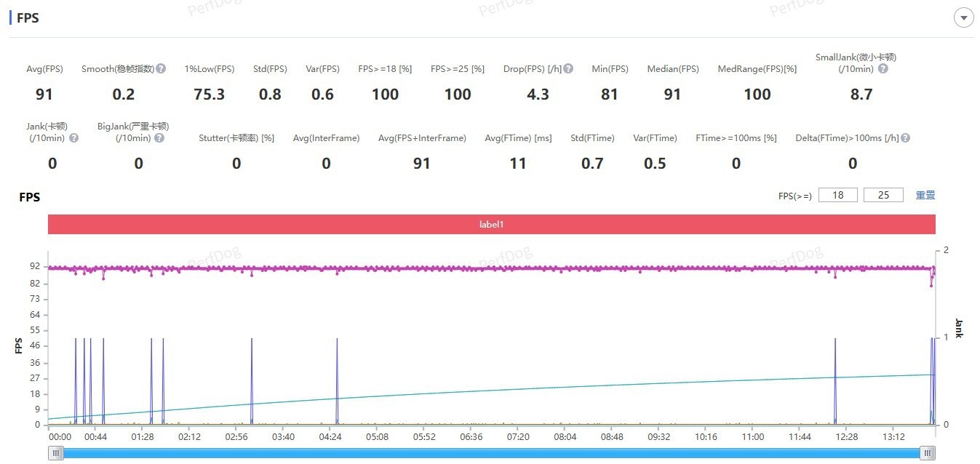980x464 pixels.
Task: Click the FPS dip point near 00:44
Action: coord(103,278)
